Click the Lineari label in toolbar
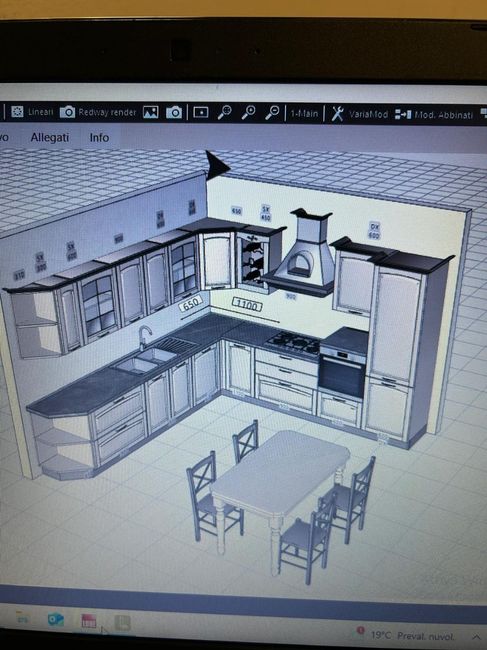 pyautogui.click(x=41, y=112)
